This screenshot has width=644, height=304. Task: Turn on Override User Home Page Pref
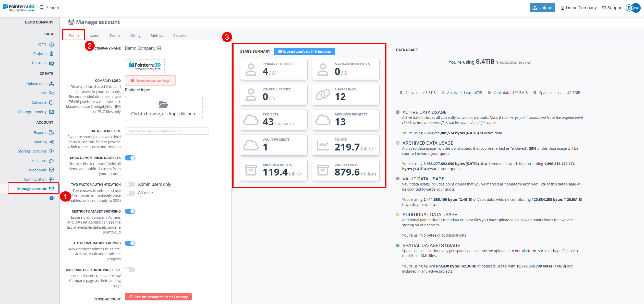[x=130, y=270]
